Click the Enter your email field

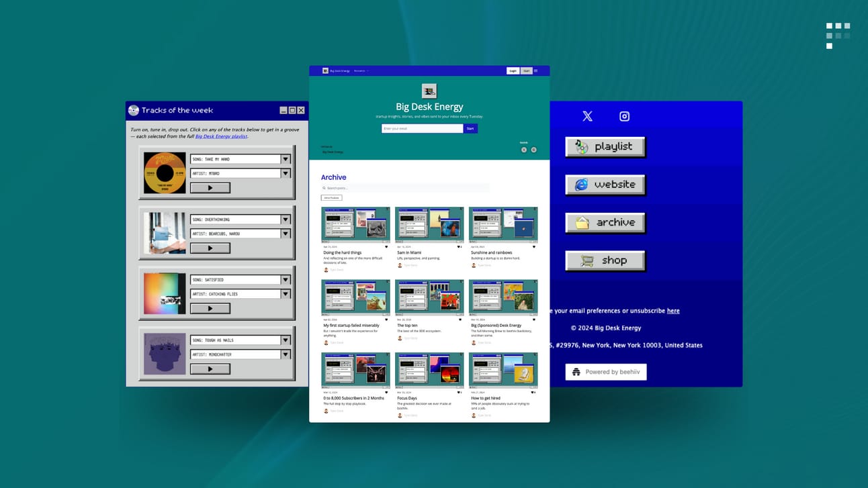tap(423, 128)
